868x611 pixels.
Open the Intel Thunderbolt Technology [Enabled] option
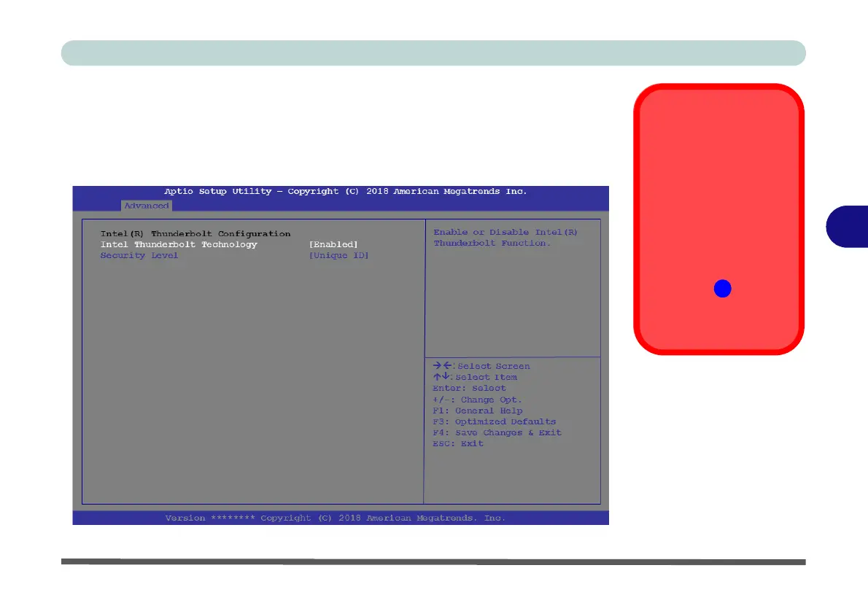pyautogui.click(x=333, y=245)
